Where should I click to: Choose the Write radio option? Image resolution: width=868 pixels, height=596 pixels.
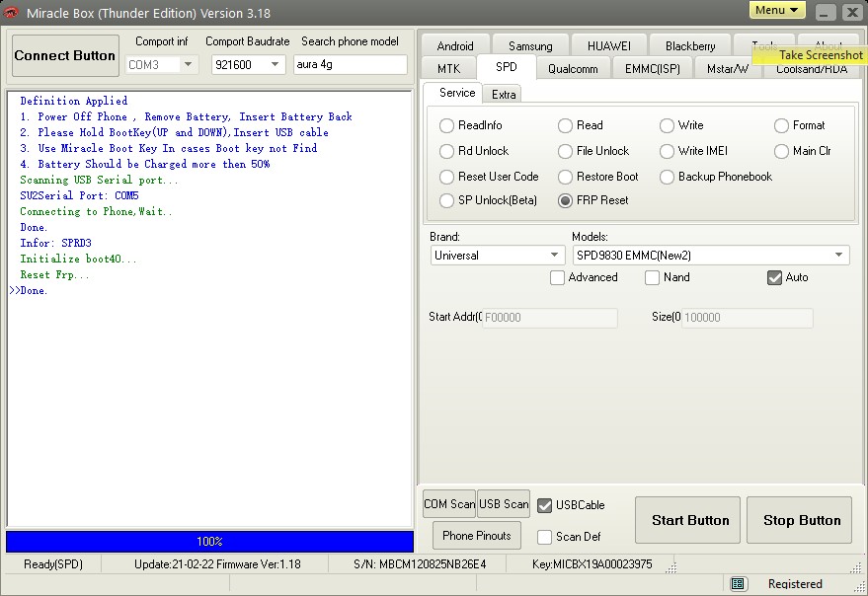(x=681, y=125)
